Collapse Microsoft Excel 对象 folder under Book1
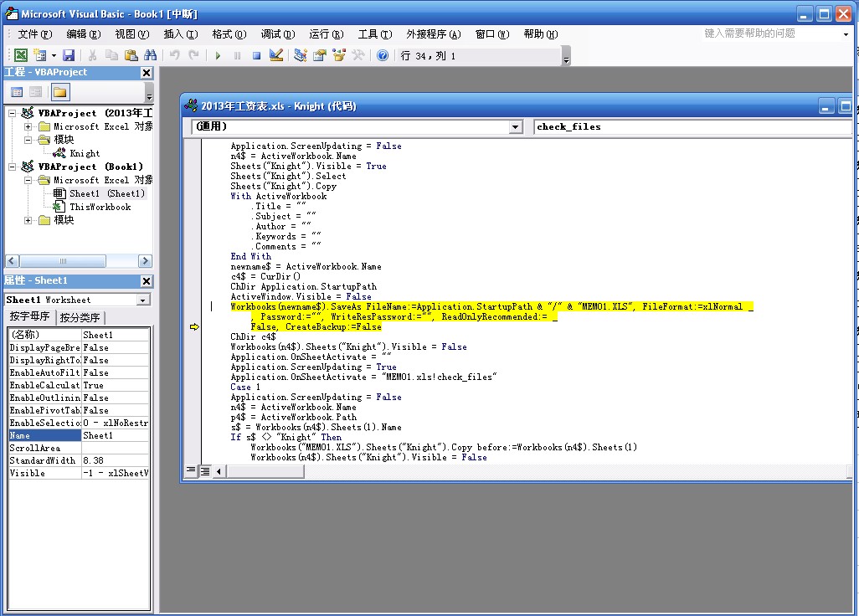This screenshot has width=859, height=616. [28, 180]
